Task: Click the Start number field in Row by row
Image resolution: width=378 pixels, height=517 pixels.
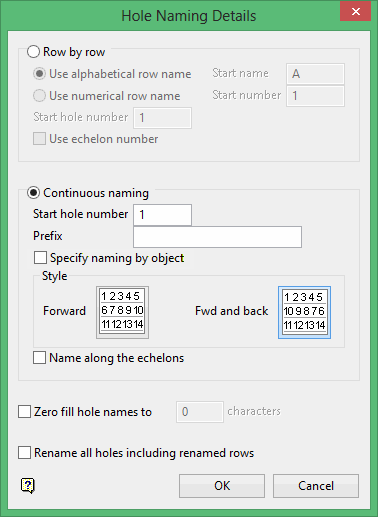Action: pyautogui.click(x=315, y=96)
